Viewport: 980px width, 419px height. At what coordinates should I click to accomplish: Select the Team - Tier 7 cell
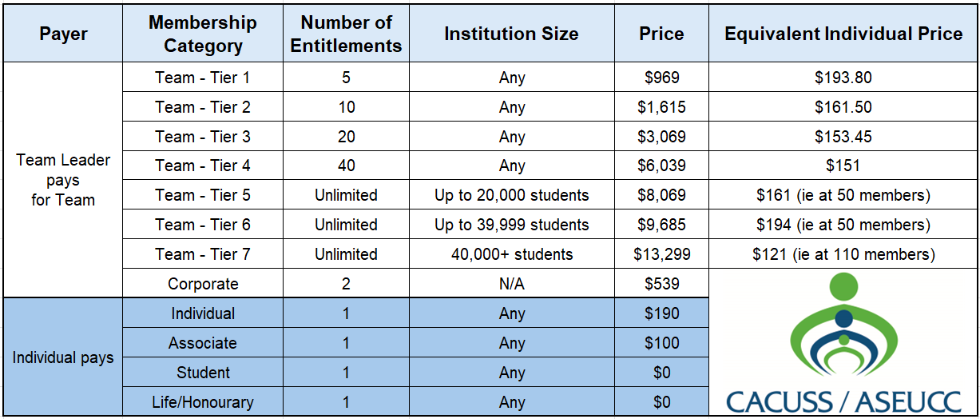(x=203, y=255)
